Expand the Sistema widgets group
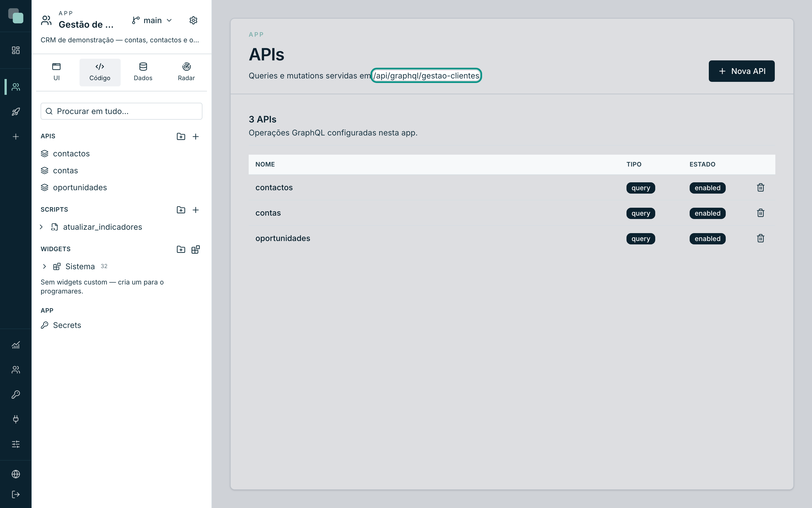Viewport: 812px width, 508px height. click(x=44, y=266)
